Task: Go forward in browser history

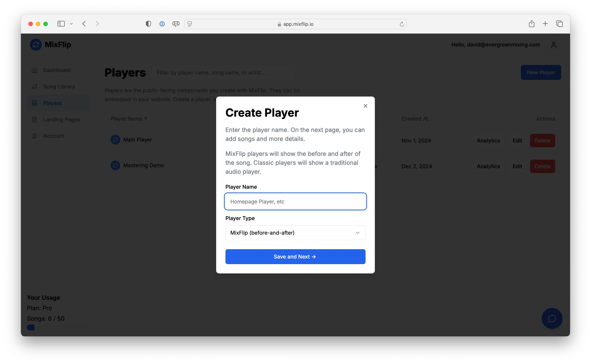Action: pyautogui.click(x=97, y=24)
